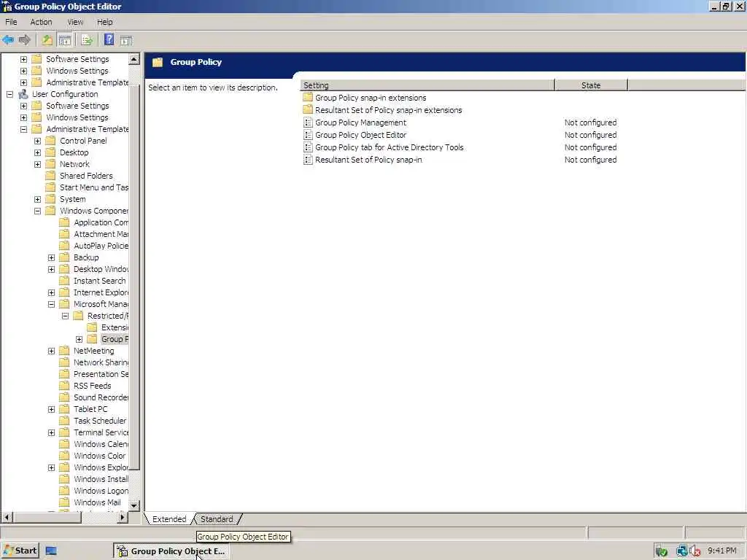
Task: Click the Group Policy Object E... taskbar button
Action: click(x=171, y=551)
